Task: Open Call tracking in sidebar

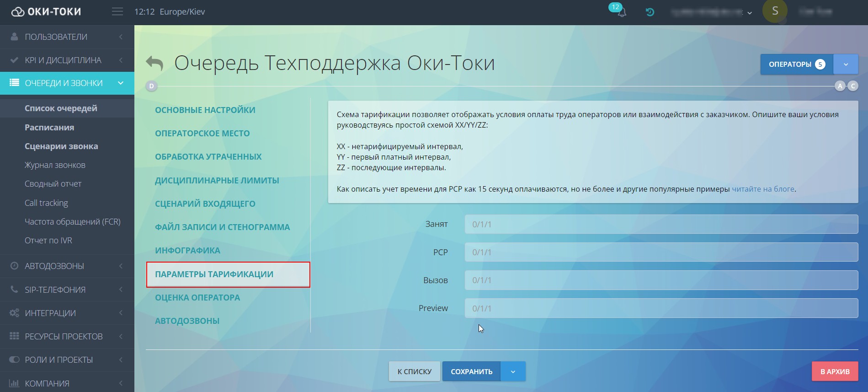Action: (x=46, y=203)
